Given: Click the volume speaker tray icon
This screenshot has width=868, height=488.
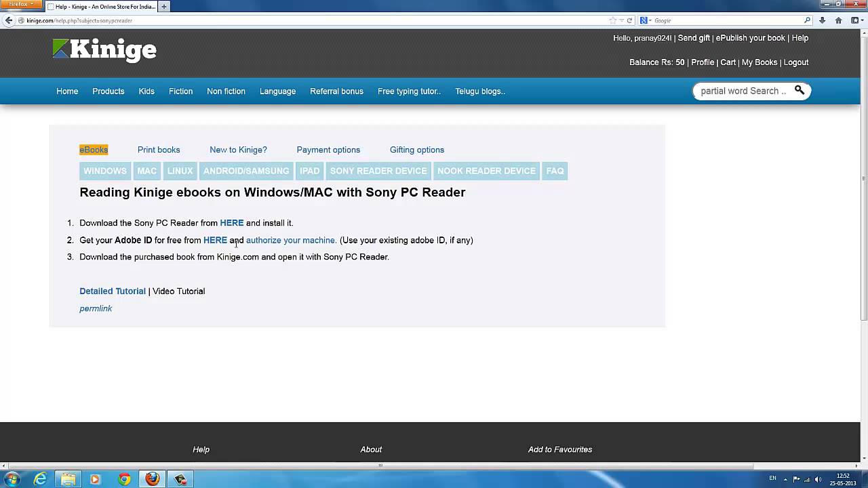Looking at the screenshot, I should (818, 479).
